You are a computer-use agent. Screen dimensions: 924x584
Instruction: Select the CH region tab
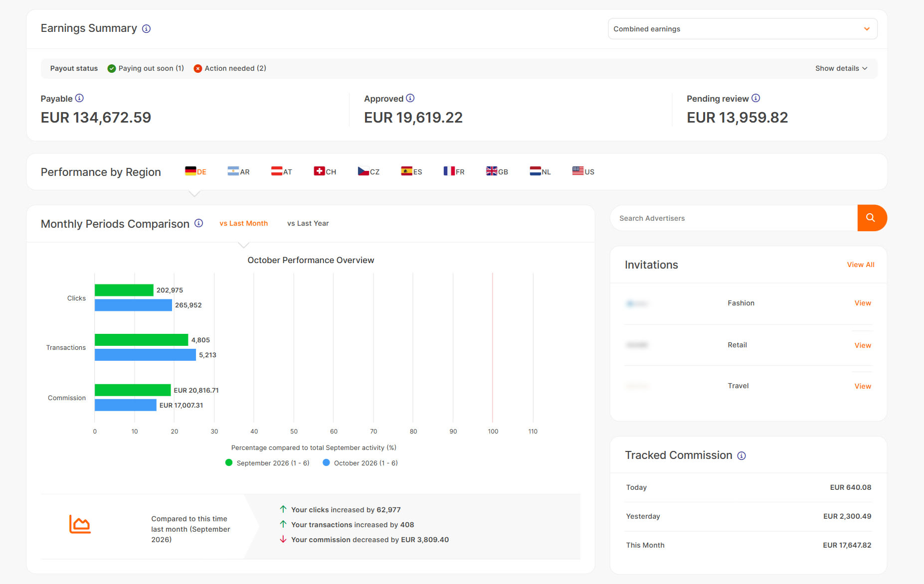pyautogui.click(x=325, y=171)
